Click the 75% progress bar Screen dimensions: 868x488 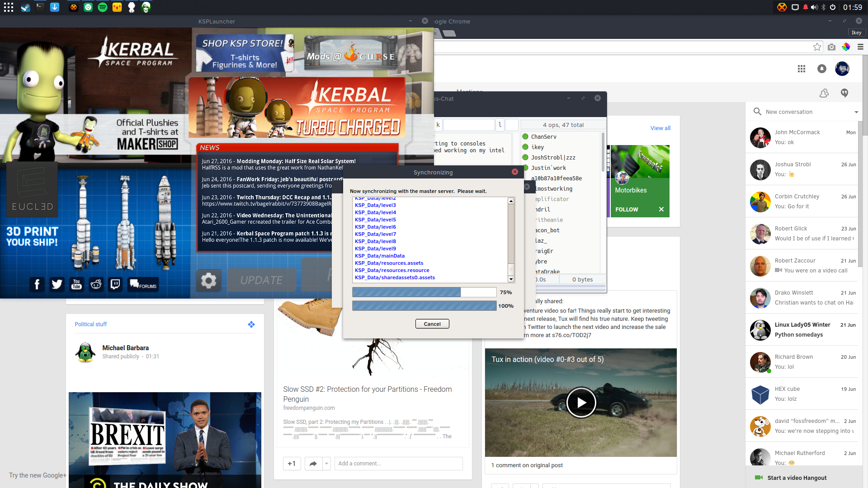pos(424,292)
